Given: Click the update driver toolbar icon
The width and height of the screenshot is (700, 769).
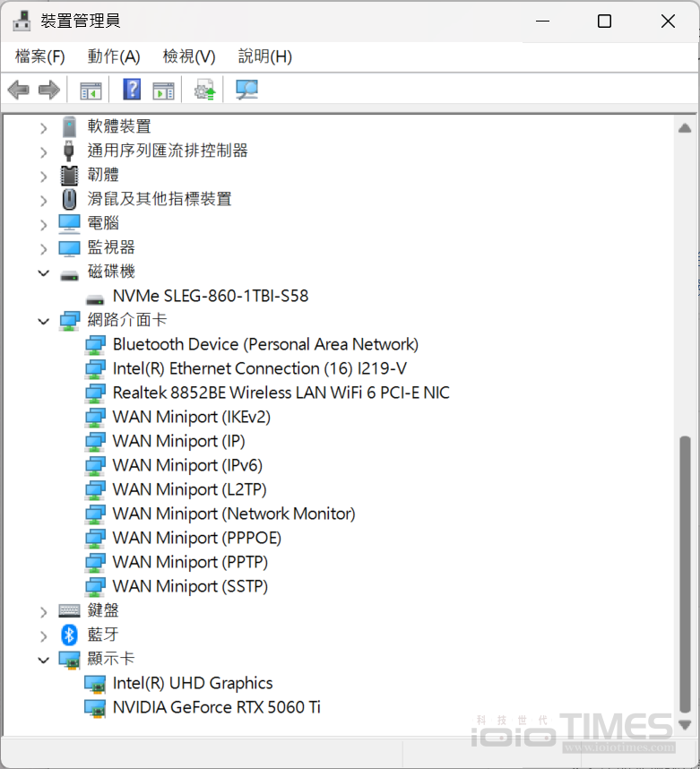Looking at the screenshot, I should coord(205,90).
